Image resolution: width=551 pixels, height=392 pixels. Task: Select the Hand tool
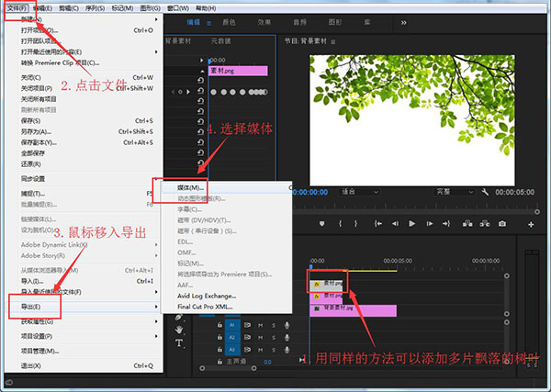click(x=179, y=330)
